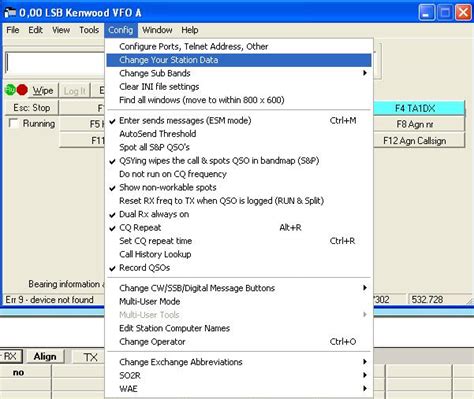Click the Align button
This screenshot has height=399, width=474.
(x=45, y=356)
